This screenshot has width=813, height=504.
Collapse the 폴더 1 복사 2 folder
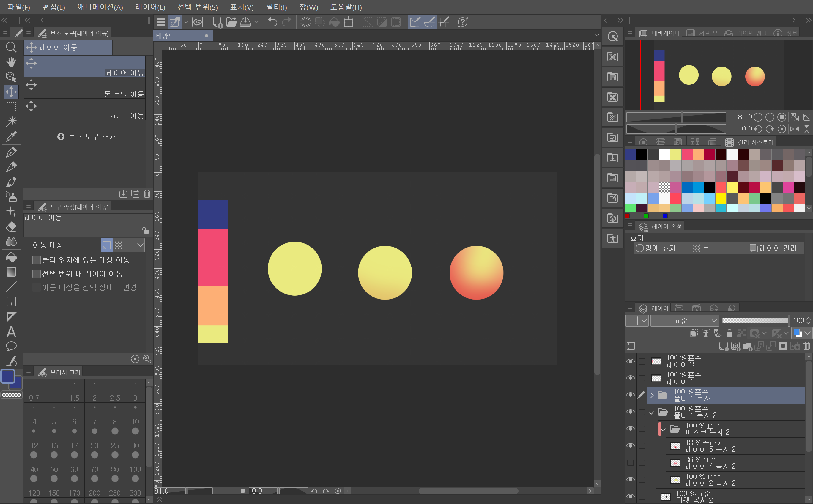coord(652,412)
